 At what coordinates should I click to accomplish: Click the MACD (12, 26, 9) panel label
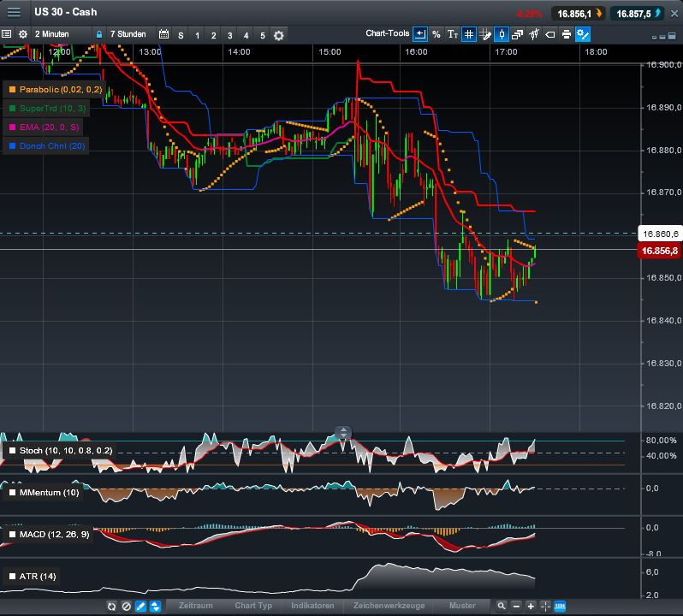(x=55, y=534)
